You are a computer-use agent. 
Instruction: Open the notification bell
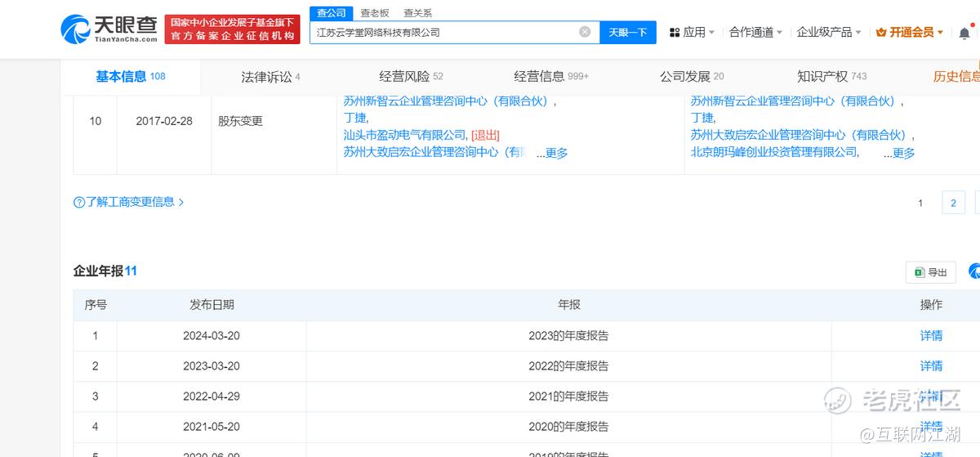pos(965,32)
